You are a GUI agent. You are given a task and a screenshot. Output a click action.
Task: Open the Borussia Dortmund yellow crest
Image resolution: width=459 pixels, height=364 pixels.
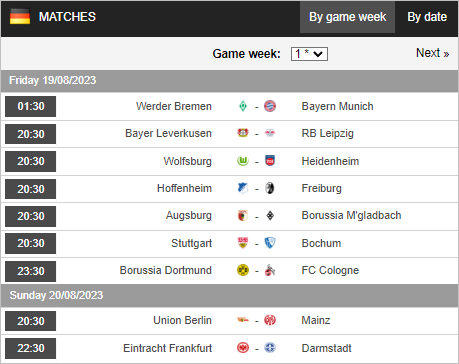(243, 270)
